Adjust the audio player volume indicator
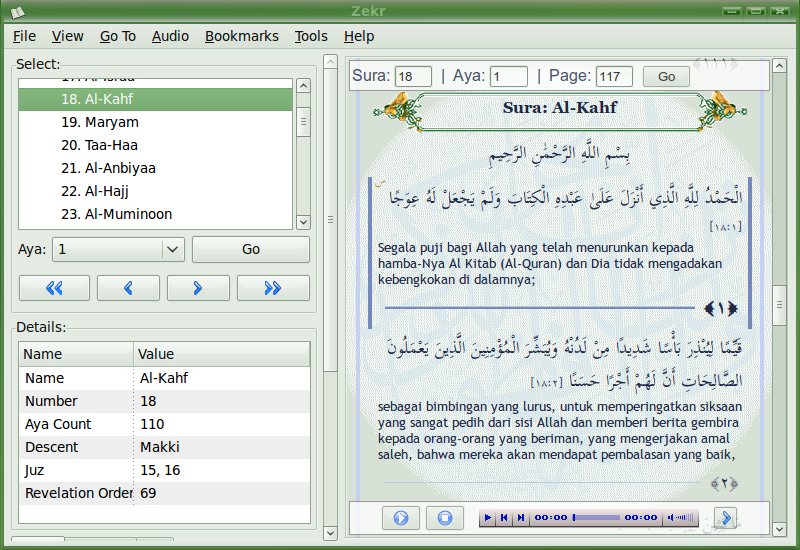Viewport: 800px width, 550px height. (x=683, y=518)
